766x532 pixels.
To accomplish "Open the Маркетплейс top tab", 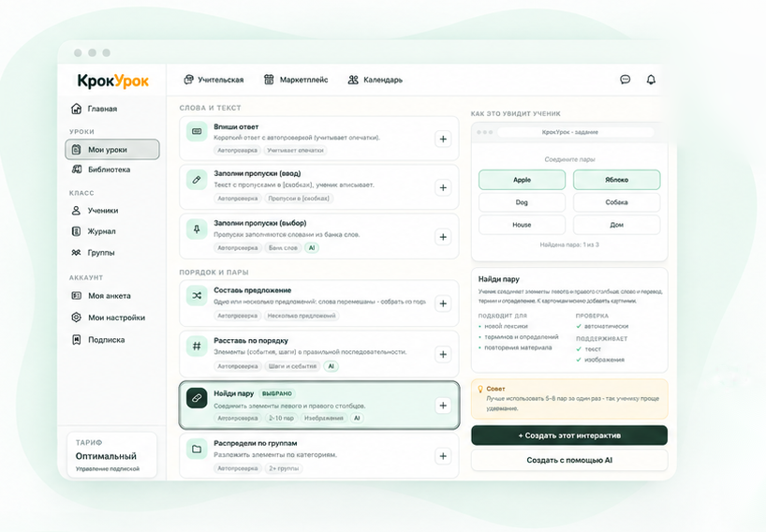I will [x=296, y=80].
